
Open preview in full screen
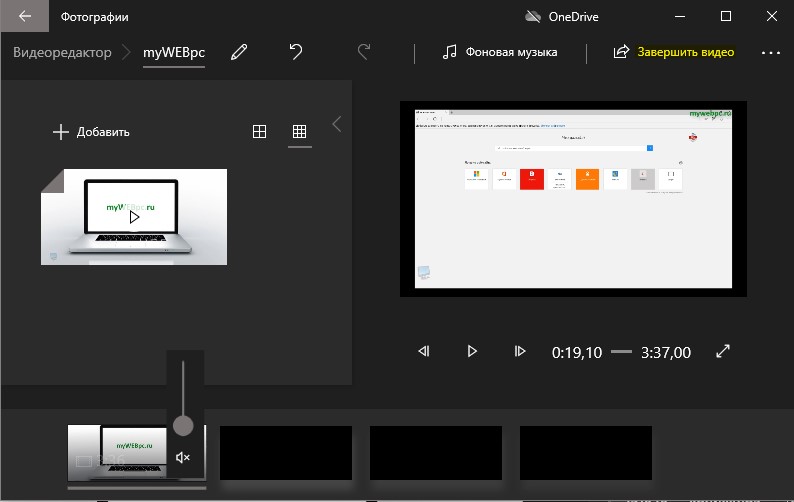[x=723, y=351]
